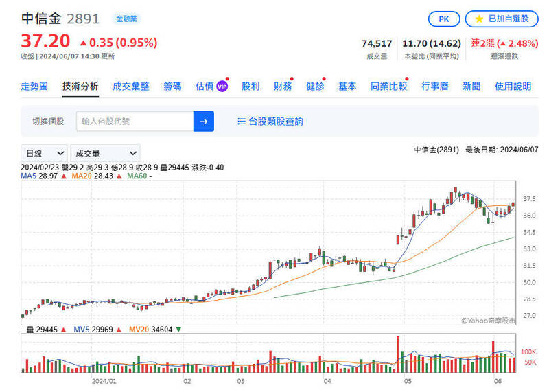Select the 基本 tab
This screenshot has height=392, width=549.
click(x=347, y=87)
